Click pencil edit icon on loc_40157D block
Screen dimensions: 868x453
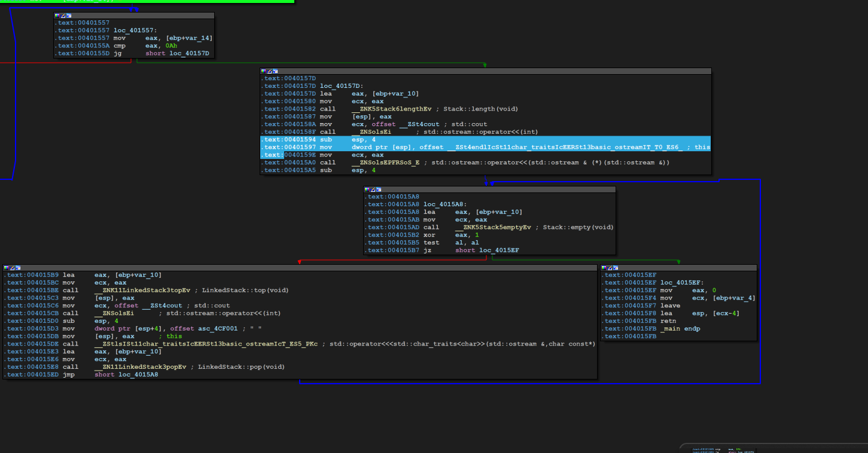(x=270, y=71)
